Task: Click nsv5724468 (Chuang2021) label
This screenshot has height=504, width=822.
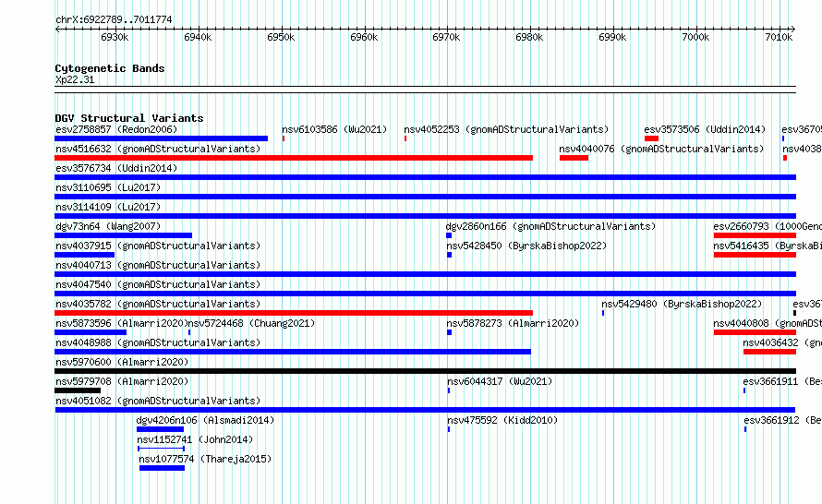Action: [251, 323]
